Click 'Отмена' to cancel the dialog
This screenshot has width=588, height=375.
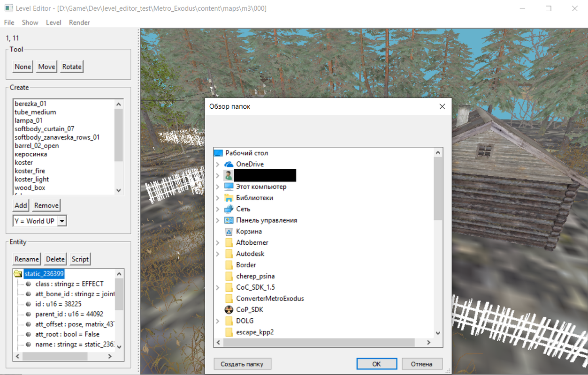[x=421, y=364]
